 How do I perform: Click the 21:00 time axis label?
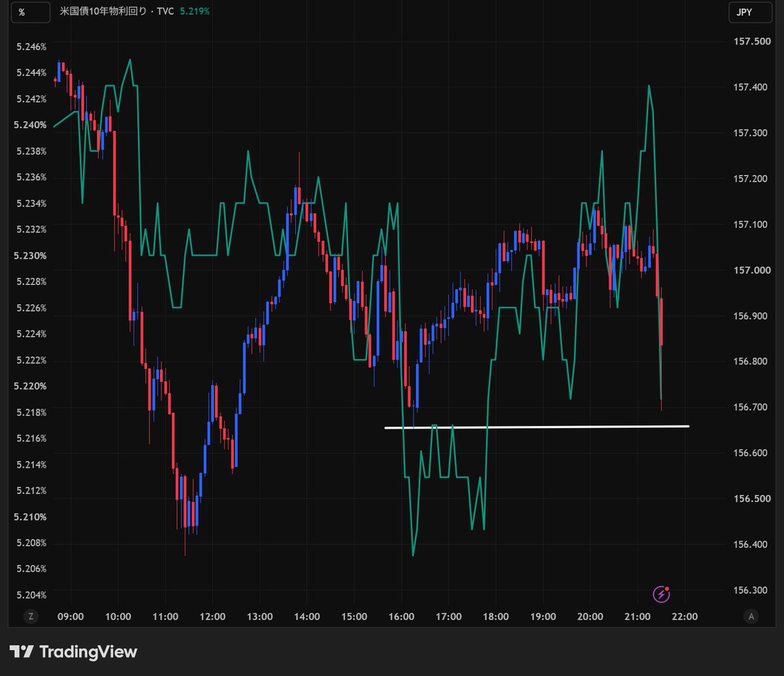pyautogui.click(x=638, y=617)
